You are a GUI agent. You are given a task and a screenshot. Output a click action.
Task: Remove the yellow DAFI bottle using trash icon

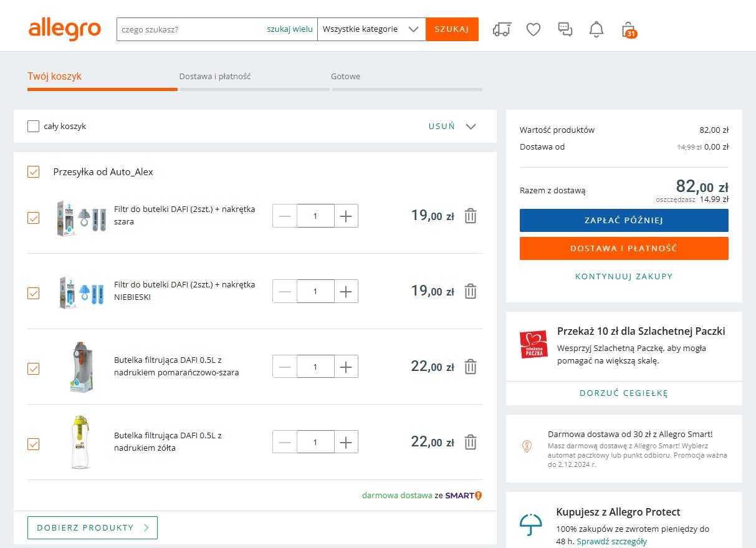point(471,442)
